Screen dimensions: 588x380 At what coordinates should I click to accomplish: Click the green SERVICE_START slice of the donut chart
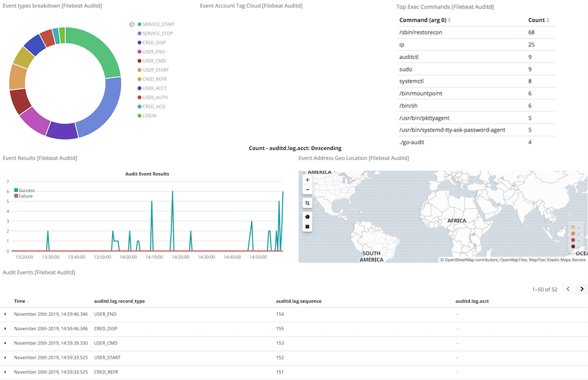(x=106, y=53)
